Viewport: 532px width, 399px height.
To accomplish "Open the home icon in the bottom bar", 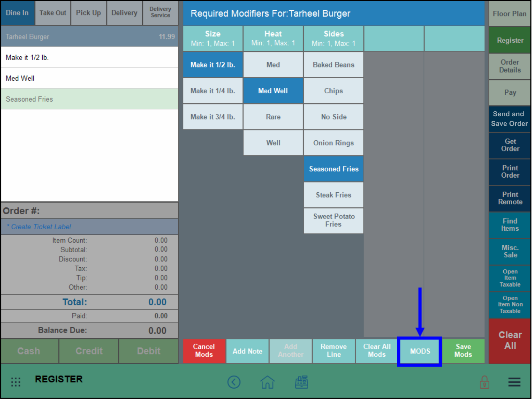I will (267, 382).
